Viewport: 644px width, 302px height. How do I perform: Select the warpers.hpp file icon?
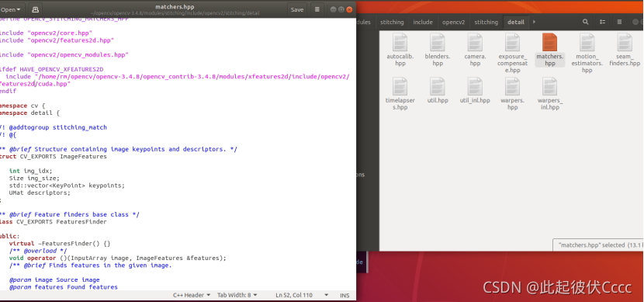coord(512,86)
